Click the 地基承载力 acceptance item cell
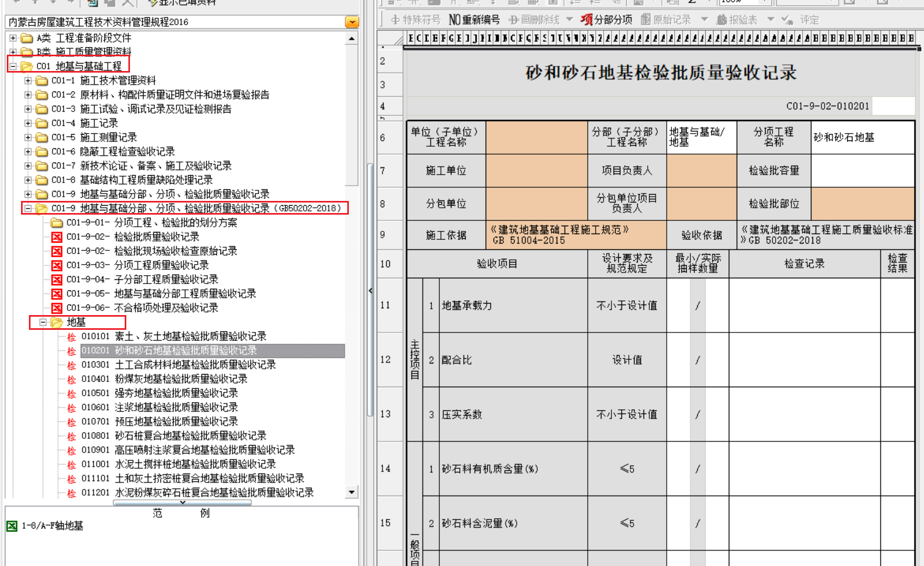924x566 pixels. 513,305
